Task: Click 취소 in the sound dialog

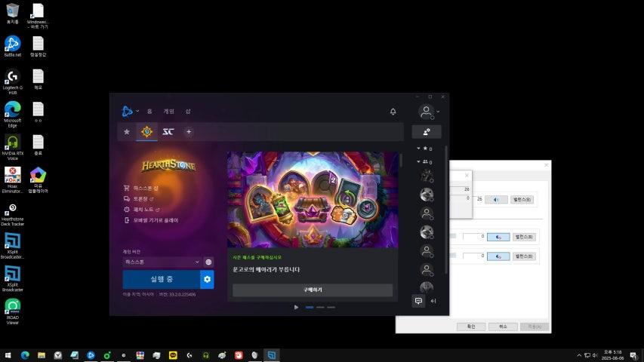Action: pyautogui.click(x=503, y=327)
